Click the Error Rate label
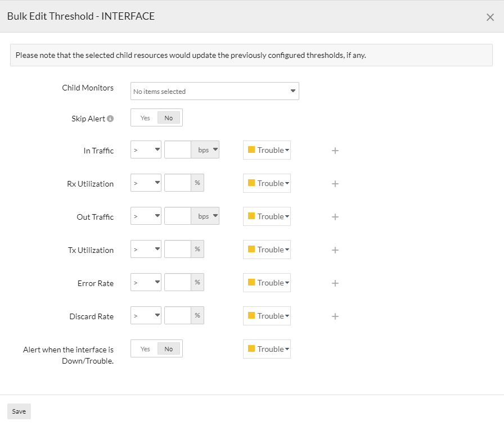Image resolution: width=504 pixels, height=426 pixels. point(96,283)
